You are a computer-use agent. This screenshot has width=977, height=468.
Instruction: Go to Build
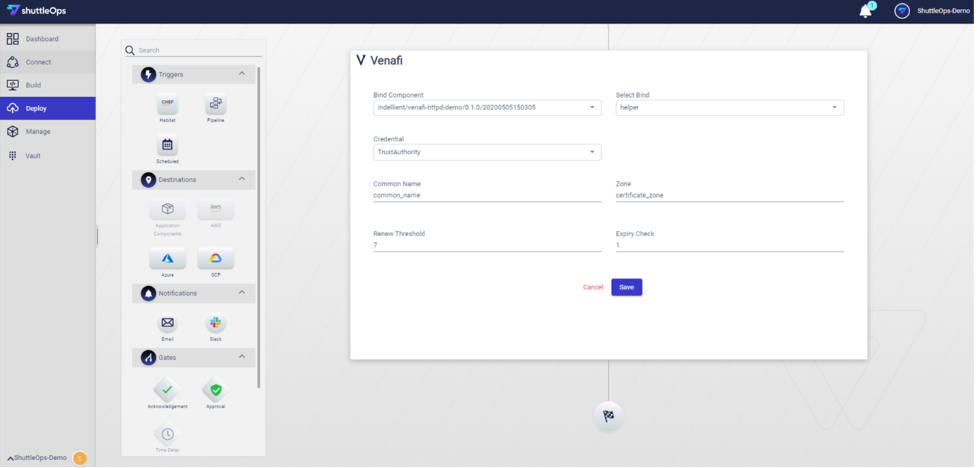[47, 85]
